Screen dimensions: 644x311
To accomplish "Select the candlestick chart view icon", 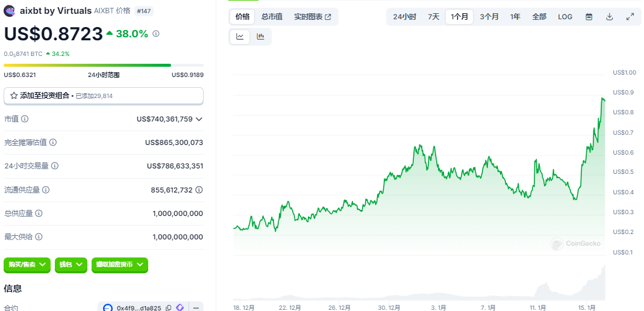I will [260, 37].
